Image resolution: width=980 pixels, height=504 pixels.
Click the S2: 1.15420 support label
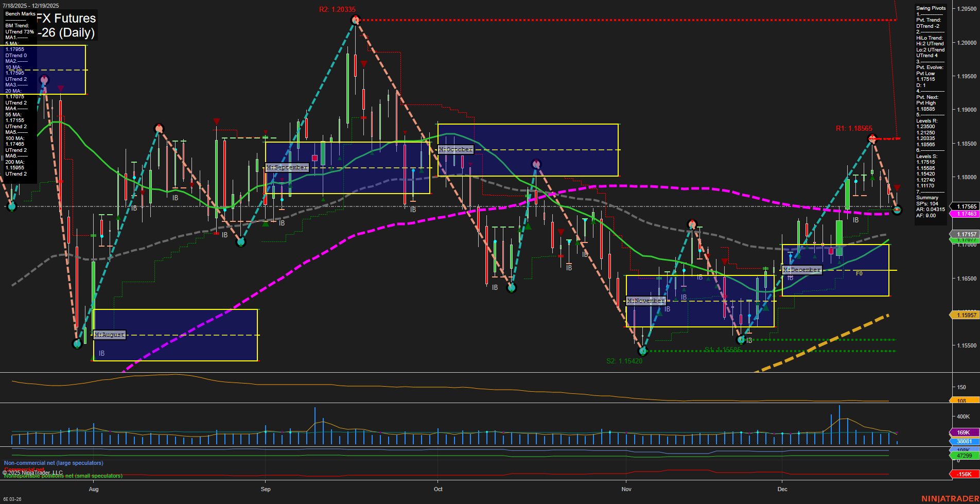[x=623, y=360]
